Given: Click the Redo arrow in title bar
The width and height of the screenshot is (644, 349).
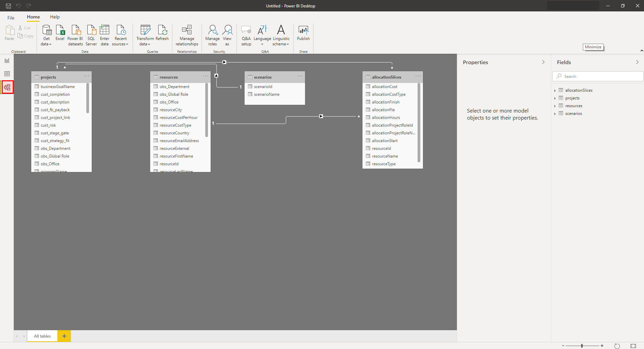Looking at the screenshot, I should [x=29, y=6].
